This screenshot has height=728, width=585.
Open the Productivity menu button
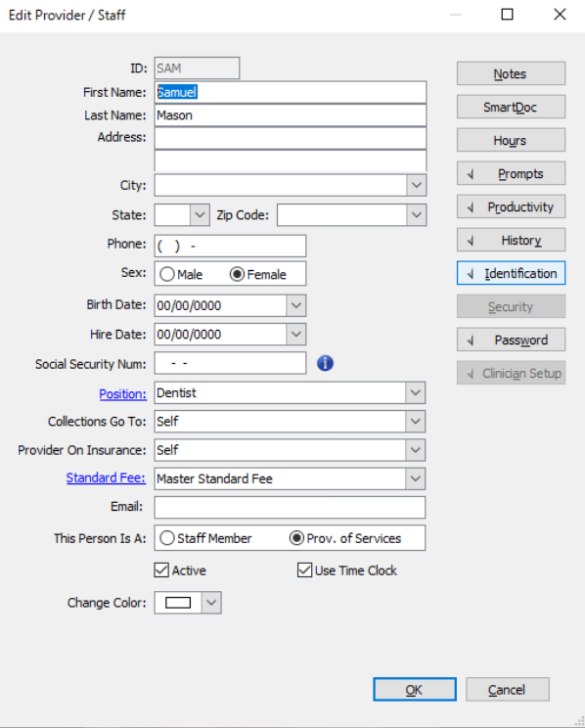(512, 206)
